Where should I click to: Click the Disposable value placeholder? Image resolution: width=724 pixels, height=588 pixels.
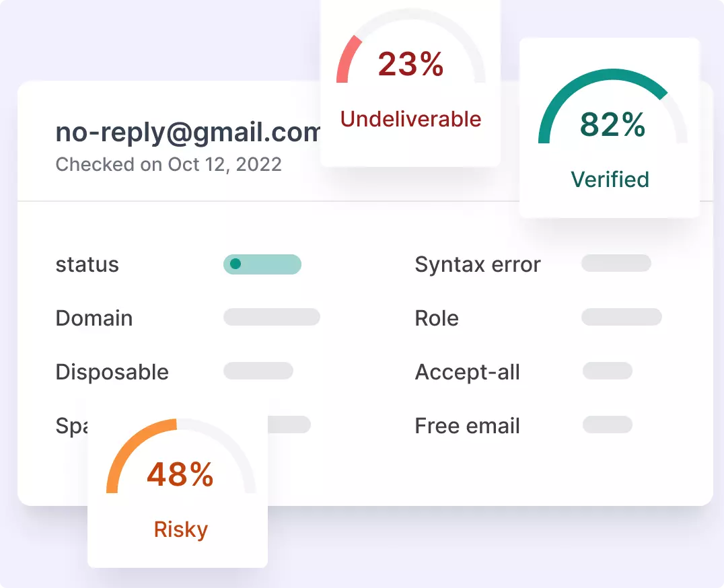point(258,371)
